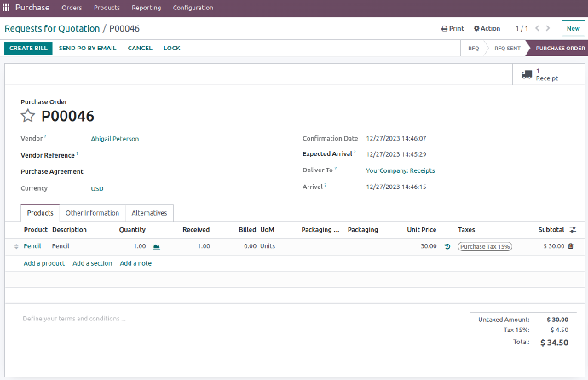
Task: Open the apps grid menu icon
Action: pos(7,8)
